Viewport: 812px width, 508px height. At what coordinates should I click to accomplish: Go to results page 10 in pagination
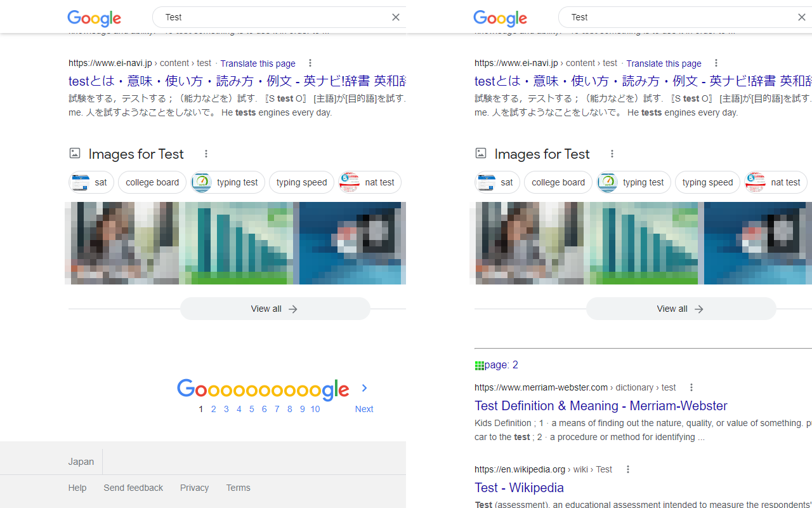(315, 409)
